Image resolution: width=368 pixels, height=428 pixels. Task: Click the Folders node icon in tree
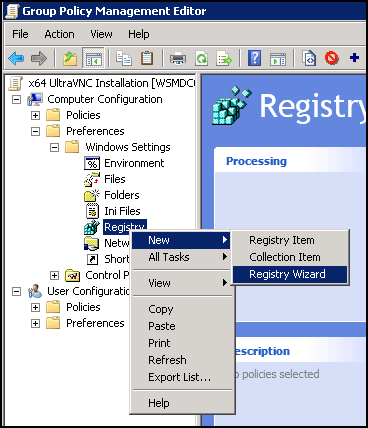pyautogui.click(x=92, y=195)
